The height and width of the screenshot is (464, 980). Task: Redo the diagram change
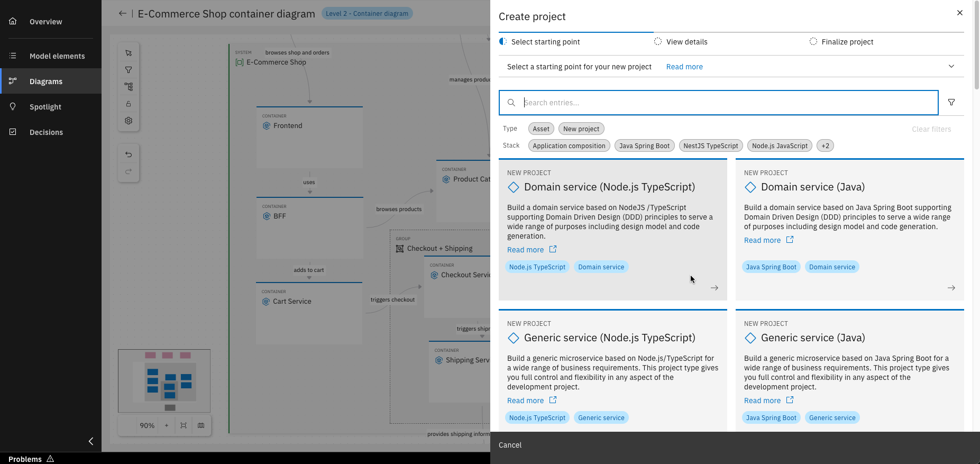129,171
